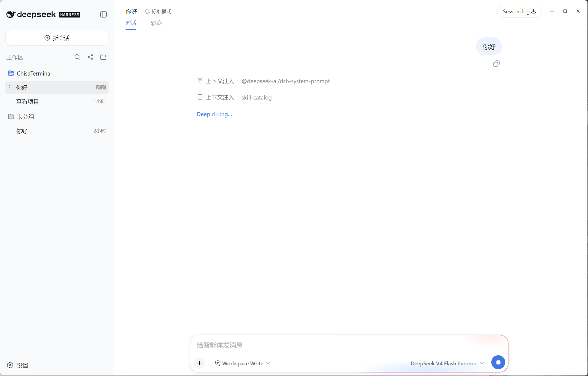This screenshot has height=376, width=588.
Task: Open the Workspace Write permission dropdown
Action: click(x=242, y=363)
